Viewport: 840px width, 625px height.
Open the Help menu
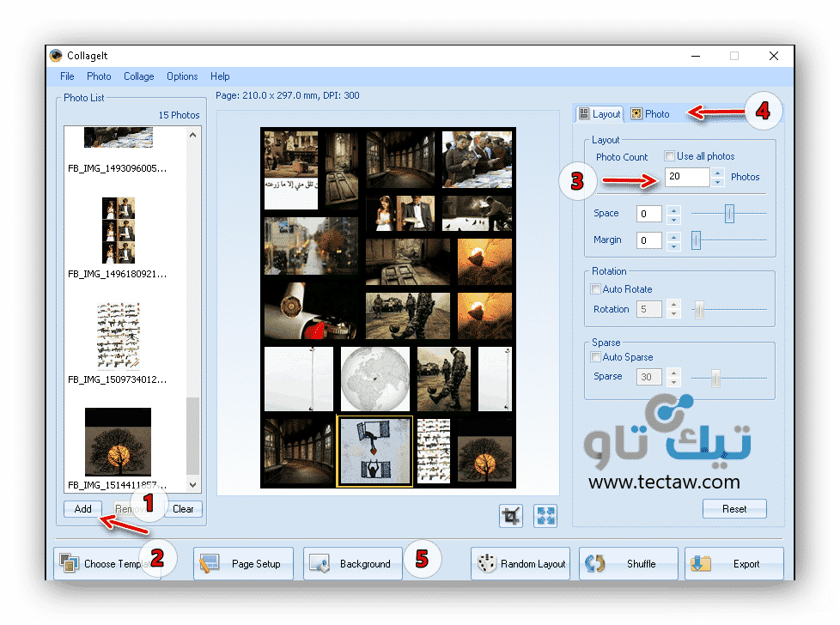click(220, 76)
